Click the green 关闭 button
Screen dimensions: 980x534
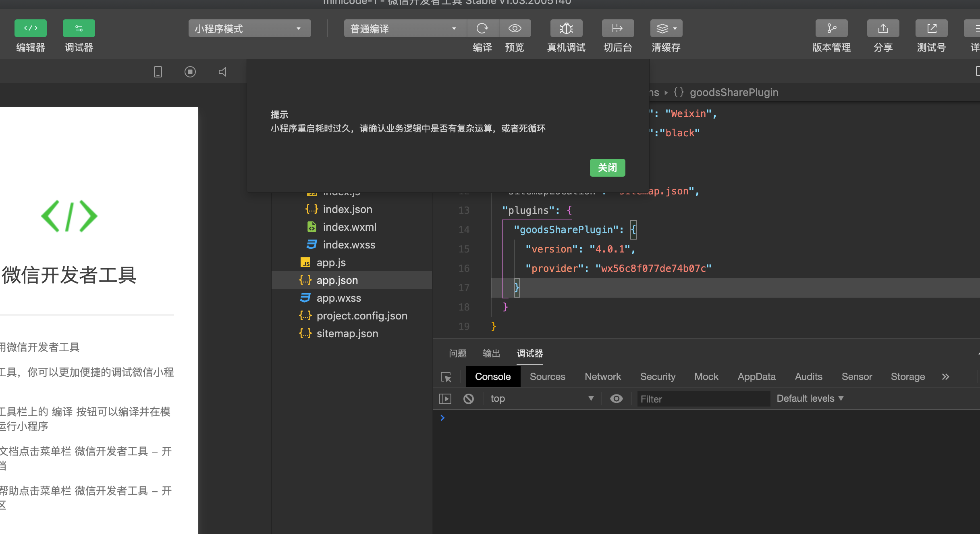[607, 168]
